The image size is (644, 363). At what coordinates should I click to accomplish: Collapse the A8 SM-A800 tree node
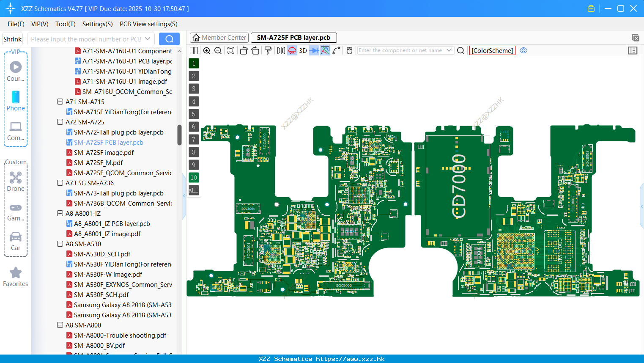pyautogui.click(x=60, y=325)
